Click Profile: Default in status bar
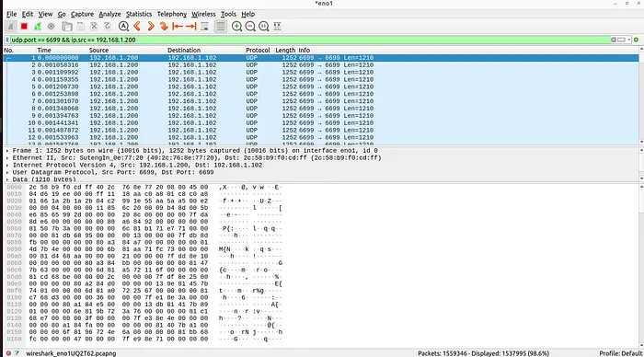This screenshot has height=357, width=644. click(x=620, y=353)
